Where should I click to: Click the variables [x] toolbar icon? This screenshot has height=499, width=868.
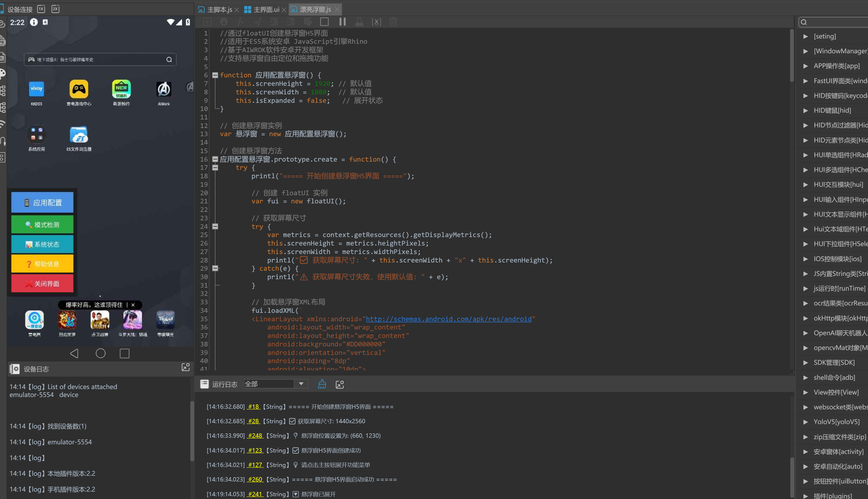click(x=376, y=22)
